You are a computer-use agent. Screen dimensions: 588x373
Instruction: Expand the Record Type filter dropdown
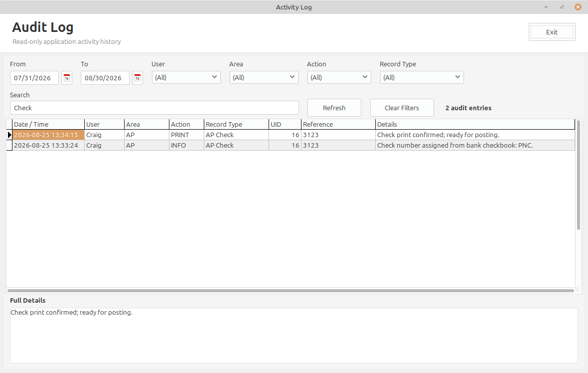pyautogui.click(x=422, y=77)
